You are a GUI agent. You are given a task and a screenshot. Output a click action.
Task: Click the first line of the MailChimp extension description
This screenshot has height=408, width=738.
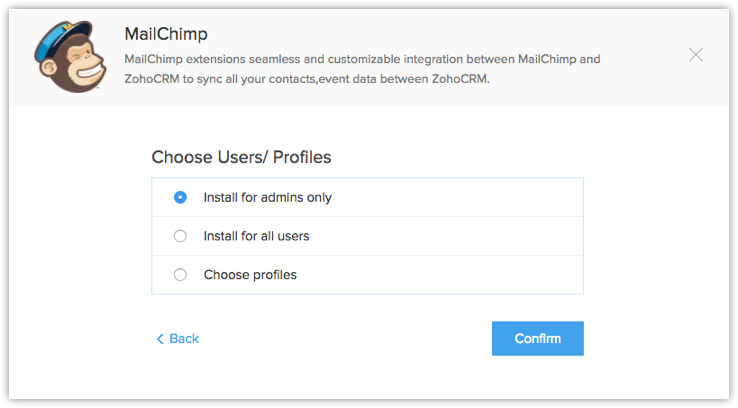(362, 59)
